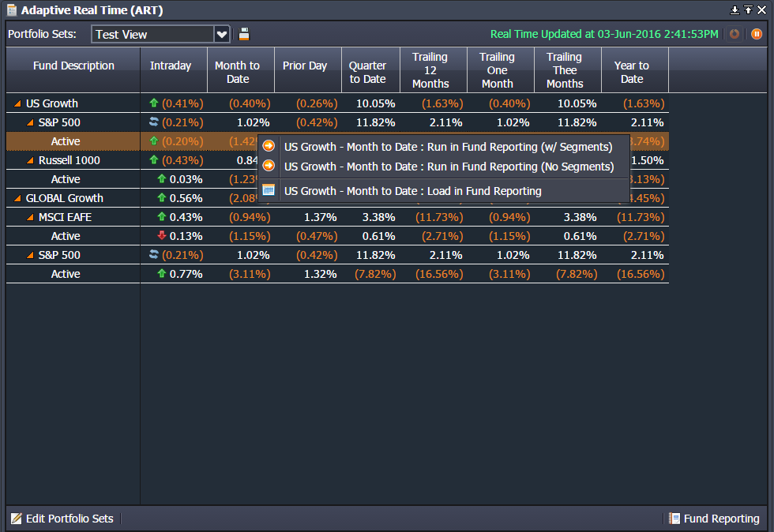
Task: Click the Edit Portfolio Sets pencil icon
Action: 16,519
